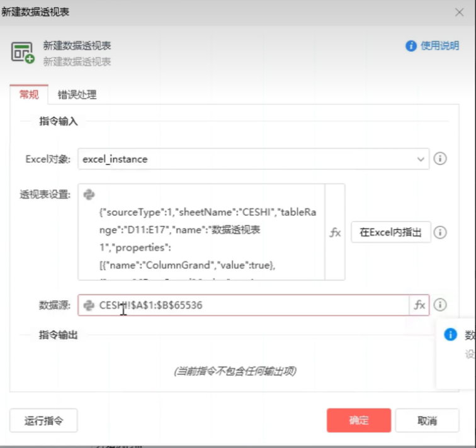This screenshot has height=448, width=476.
Task: Click Python mode icon in 透视表设置 box
Action: pos(89,194)
